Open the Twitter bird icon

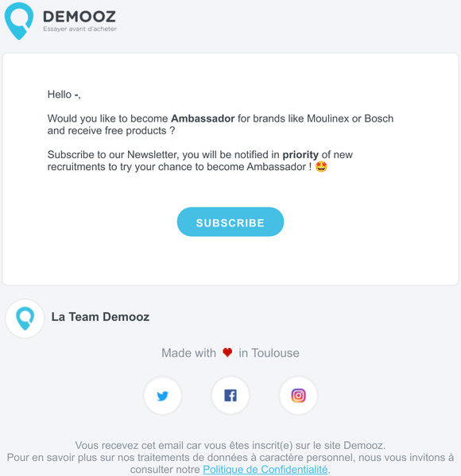point(162,396)
